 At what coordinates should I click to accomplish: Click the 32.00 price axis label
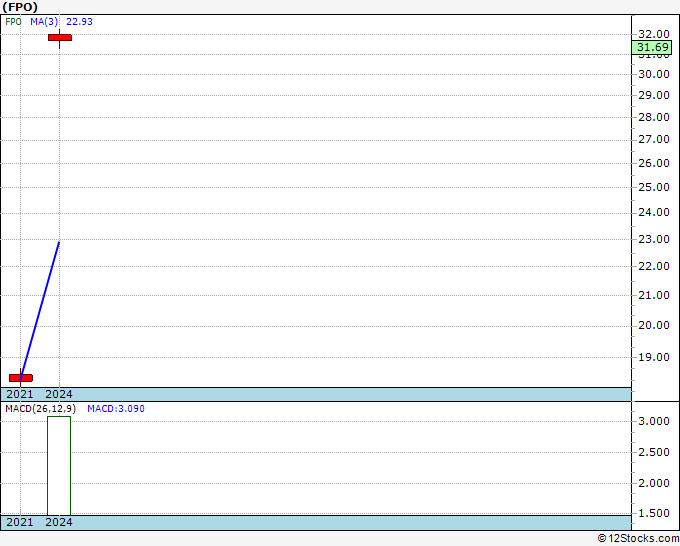click(x=654, y=34)
